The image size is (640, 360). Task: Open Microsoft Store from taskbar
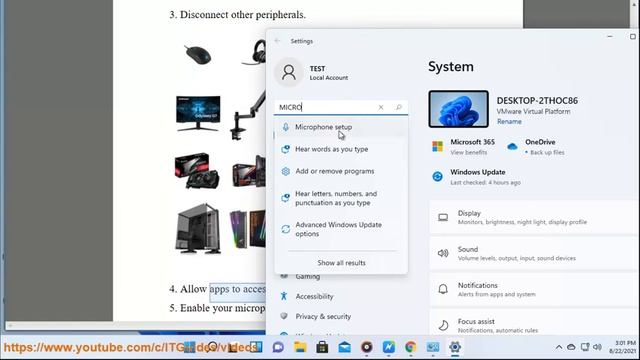tap(322, 347)
